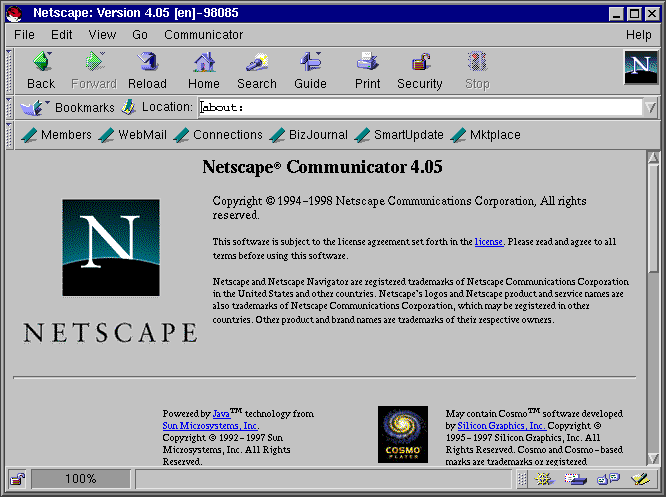
Task: Click the 100% progress indicator
Action: 81,479
